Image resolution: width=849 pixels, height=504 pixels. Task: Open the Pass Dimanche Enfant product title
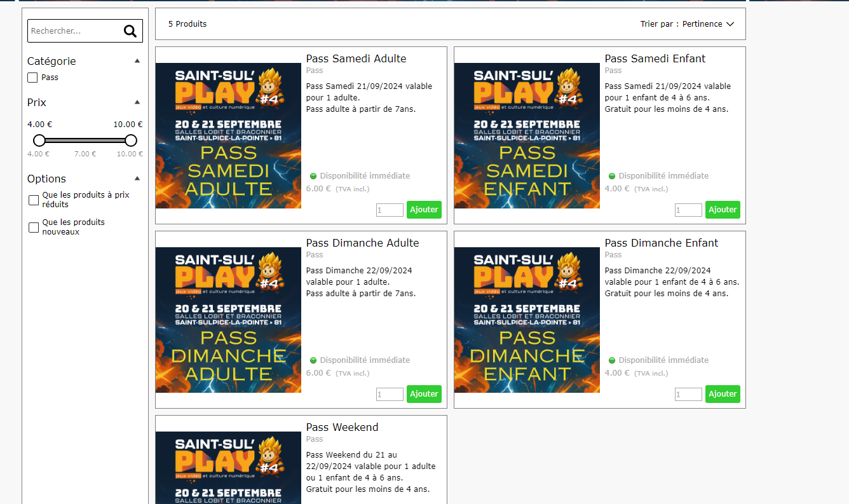[662, 243]
